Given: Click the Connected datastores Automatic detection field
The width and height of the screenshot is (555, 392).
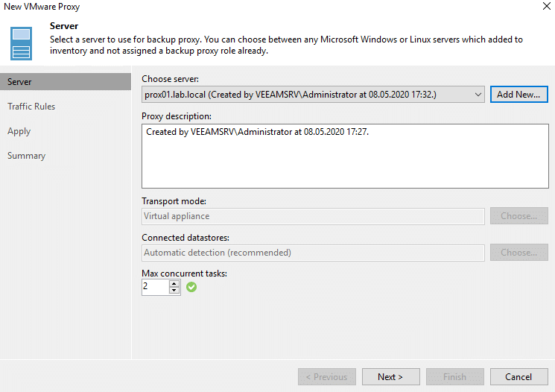Looking at the screenshot, I should [313, 253].
